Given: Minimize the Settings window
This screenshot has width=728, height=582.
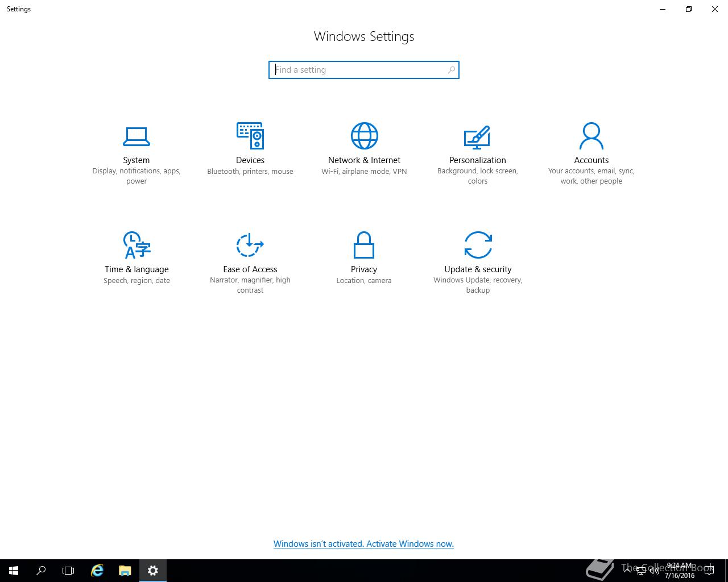Looking at the screenshot, I should point(663,9).
